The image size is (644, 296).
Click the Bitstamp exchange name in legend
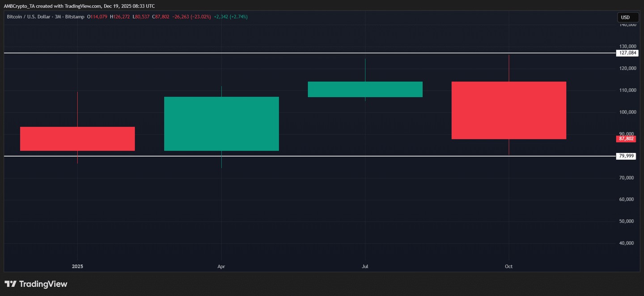coord(76,17)
